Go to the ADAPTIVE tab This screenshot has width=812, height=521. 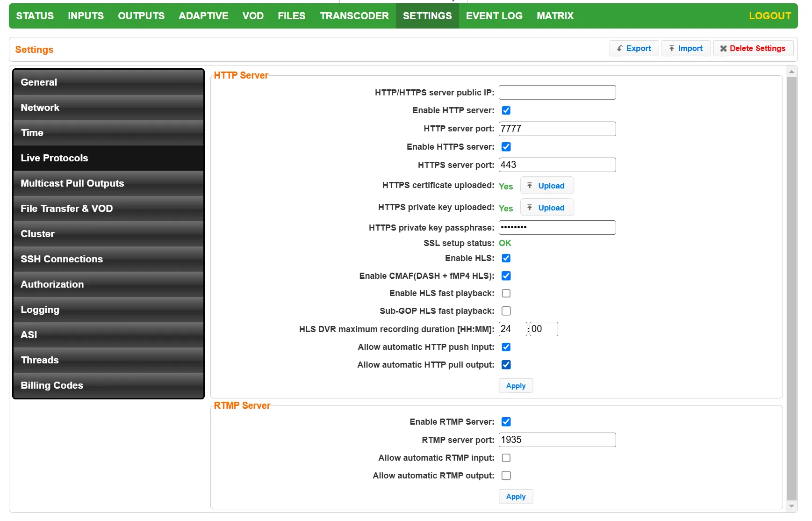tap(203, 16)
